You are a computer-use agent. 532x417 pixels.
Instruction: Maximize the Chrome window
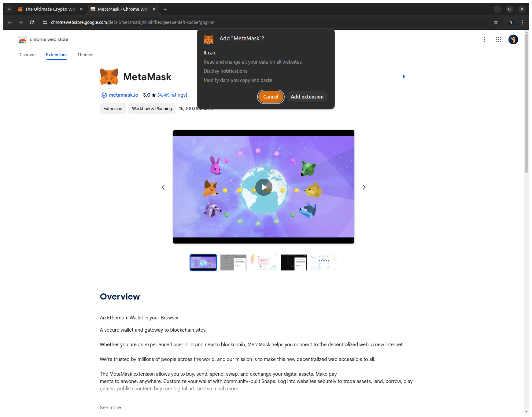(510, 9)
